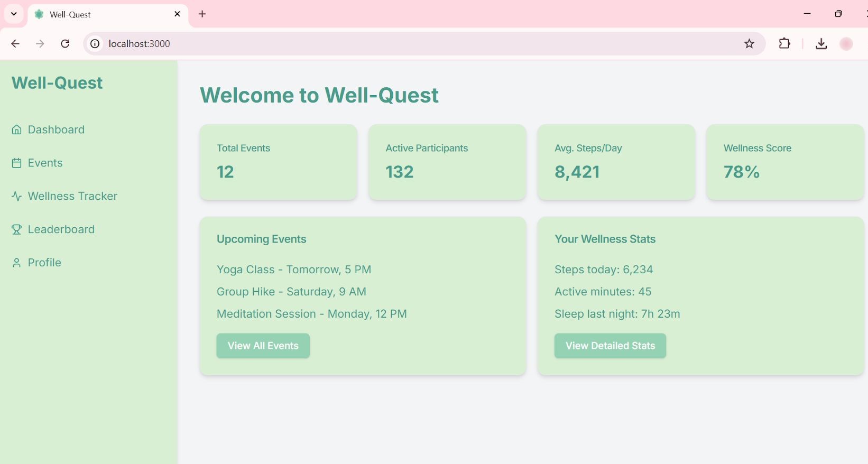Expand the tab search dropdown arrow
This screenshot has width=868, height=464.
[x=14, y=14]
